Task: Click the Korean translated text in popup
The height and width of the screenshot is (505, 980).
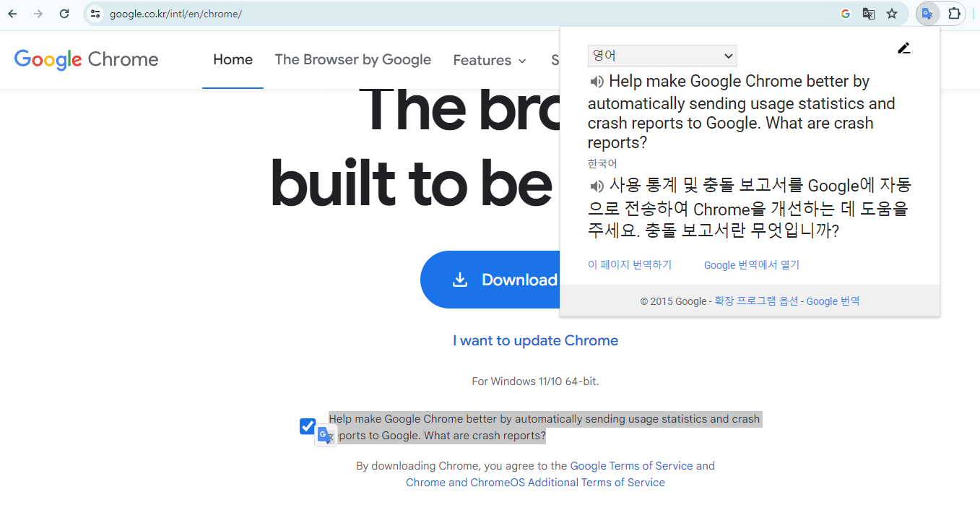Action: 750,208
